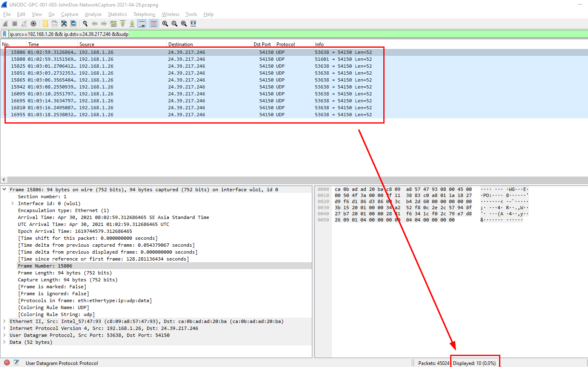The height and width of the screenshot is (367, 588).
Task: Click the expert information red circle
Action: click(7, 363)
